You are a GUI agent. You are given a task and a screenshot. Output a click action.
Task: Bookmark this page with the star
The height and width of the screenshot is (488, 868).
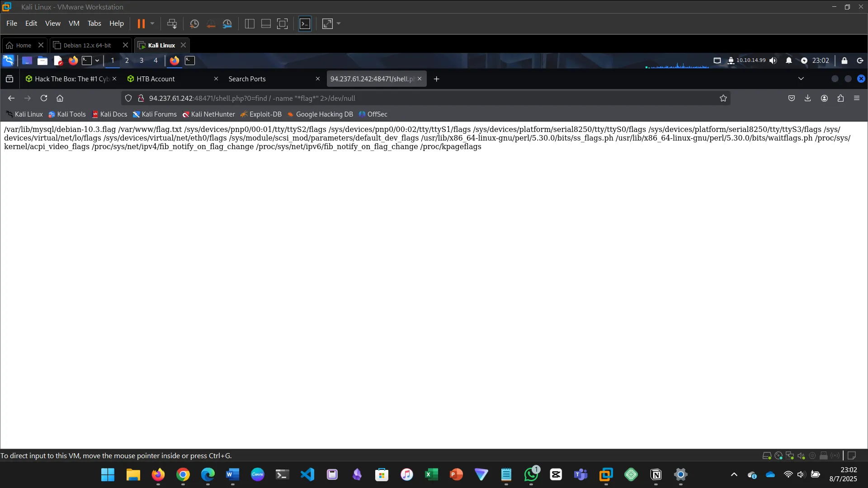click(723, 98)
